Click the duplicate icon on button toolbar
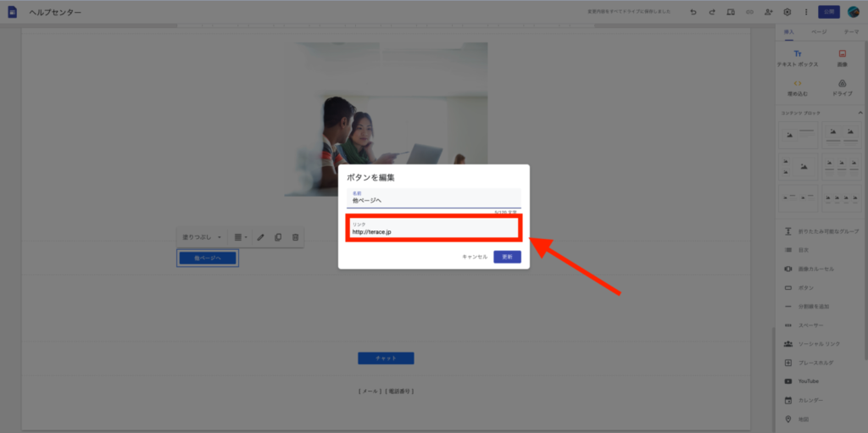868x433 pixels. (278, 237)
